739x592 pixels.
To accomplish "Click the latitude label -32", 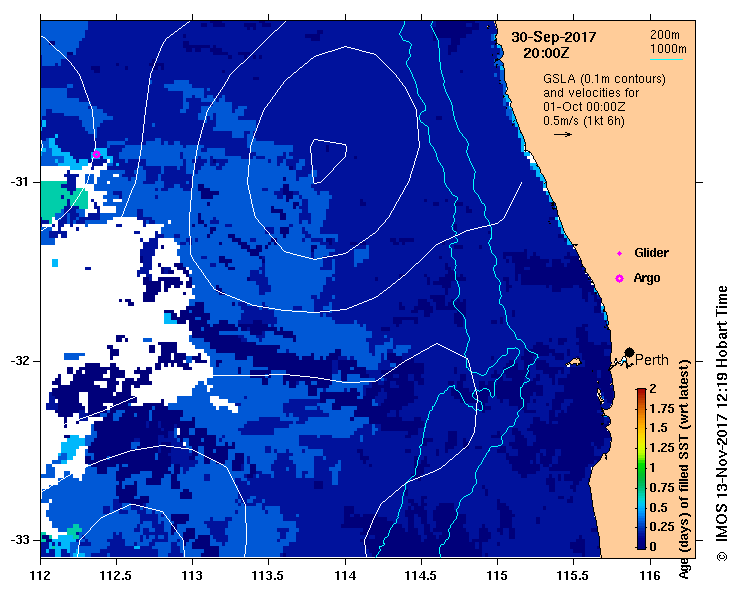I will pyautogui.click(x=19, y=361).
